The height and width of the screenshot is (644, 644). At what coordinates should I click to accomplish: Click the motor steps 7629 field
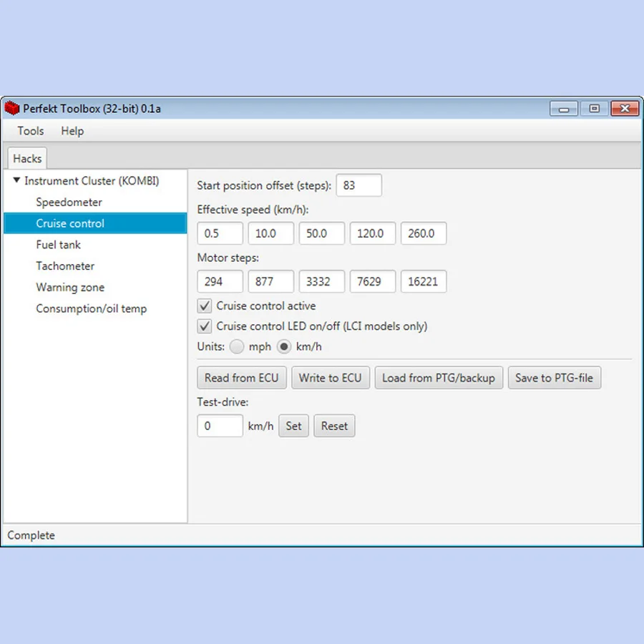[x=373, y=281]
